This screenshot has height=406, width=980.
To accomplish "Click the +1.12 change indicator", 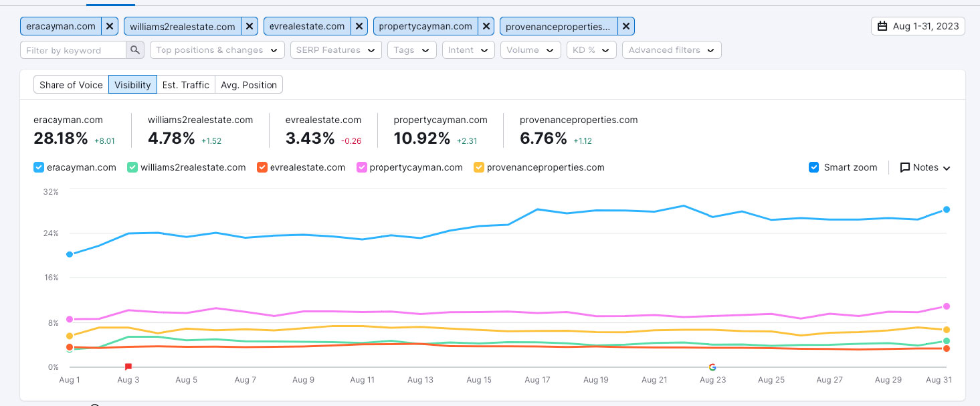I will point(583,141).
